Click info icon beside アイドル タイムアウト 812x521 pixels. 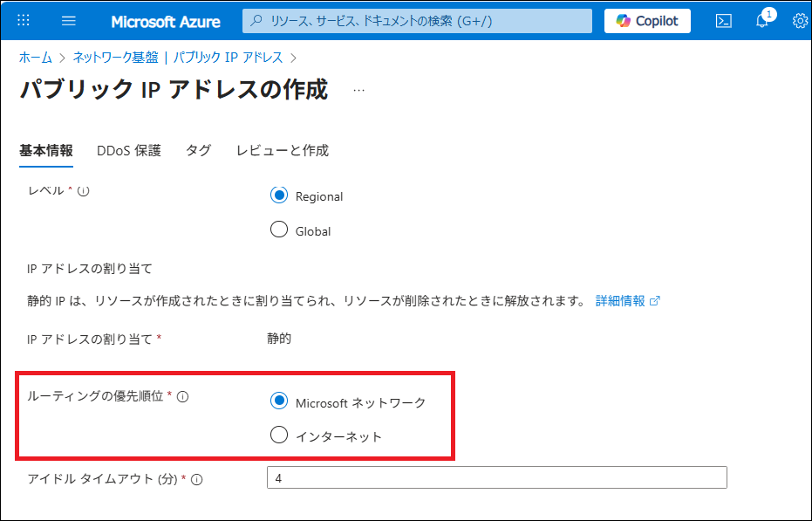(x=197, y=479)
